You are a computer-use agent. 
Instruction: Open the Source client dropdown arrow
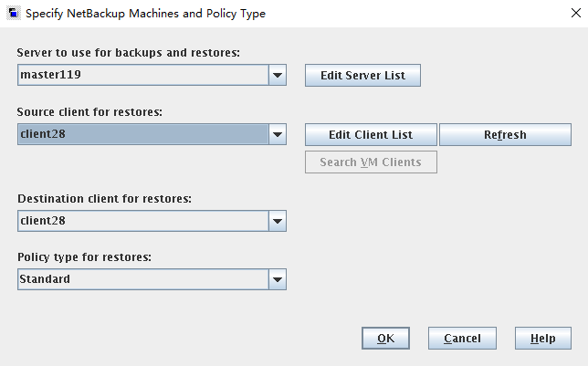[278, 135]
